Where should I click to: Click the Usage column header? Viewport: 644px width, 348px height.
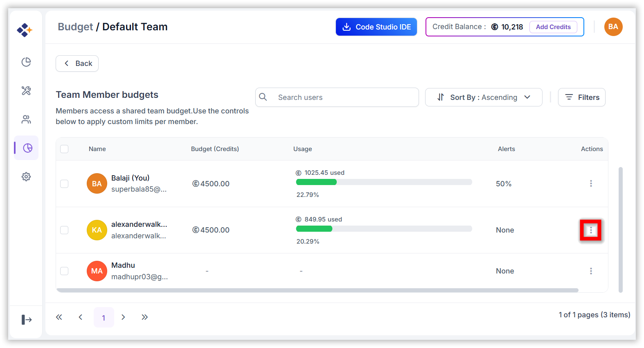pyautogui.click(x=303, y=149)
